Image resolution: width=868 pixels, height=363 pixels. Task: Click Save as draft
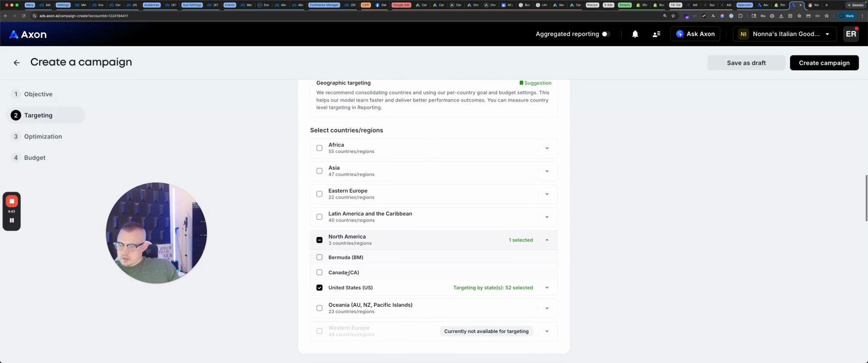(x=746, y=63)
